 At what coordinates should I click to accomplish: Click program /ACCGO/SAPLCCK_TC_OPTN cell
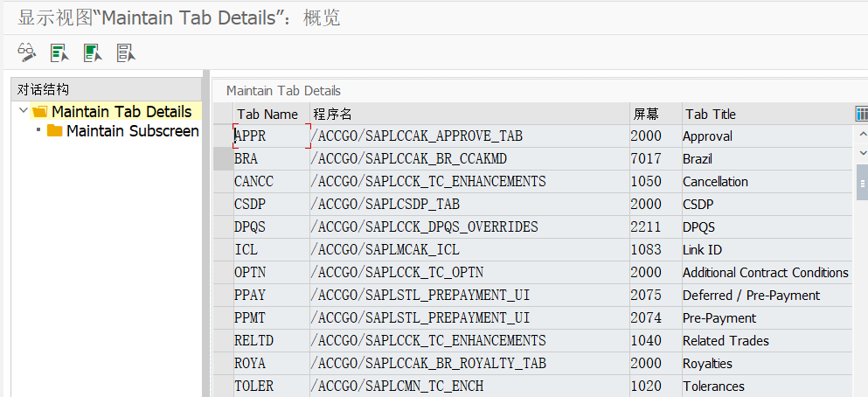tap(469, 273)
